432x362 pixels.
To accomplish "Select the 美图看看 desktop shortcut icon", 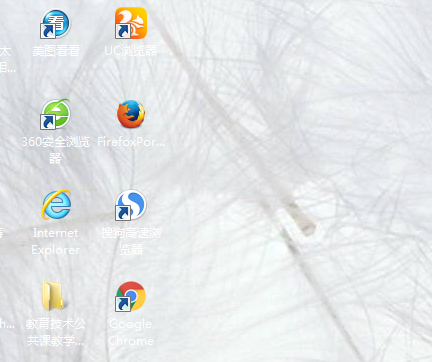I will coord(56,23).
